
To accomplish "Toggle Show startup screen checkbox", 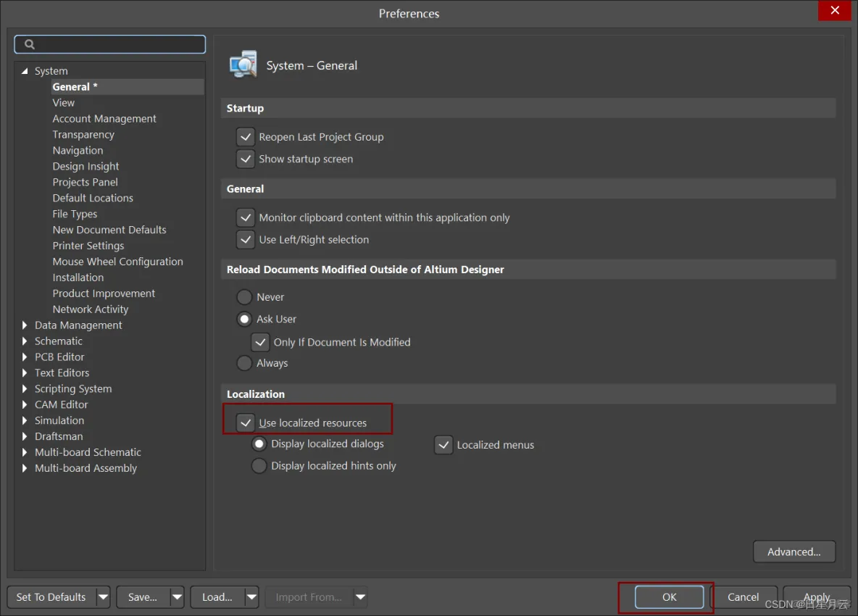I will point(246,159).
